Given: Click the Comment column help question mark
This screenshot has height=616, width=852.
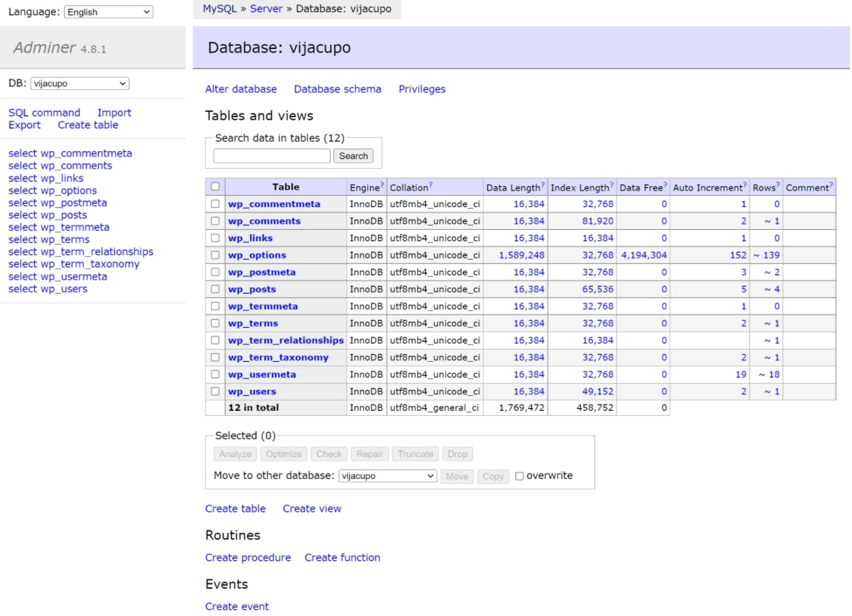Looking at the screenshot, I should click(832, 185).
